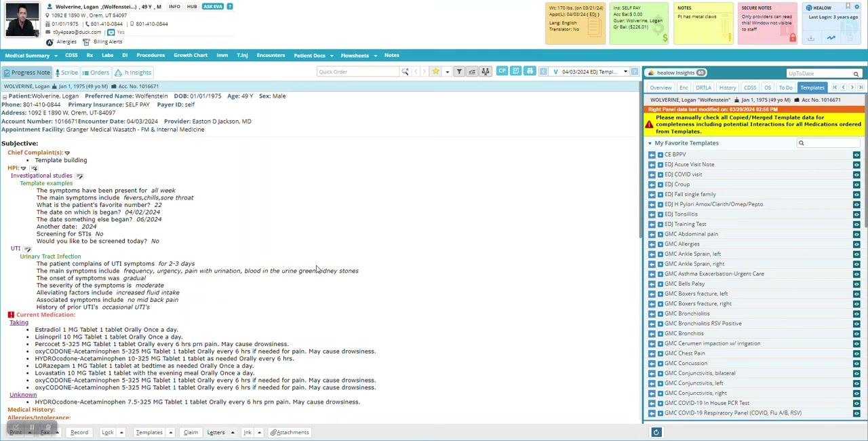Screen dimensions: 868x441
Task: Click the people hierarchy icon in the toolbar
Action: click(486, 72)
